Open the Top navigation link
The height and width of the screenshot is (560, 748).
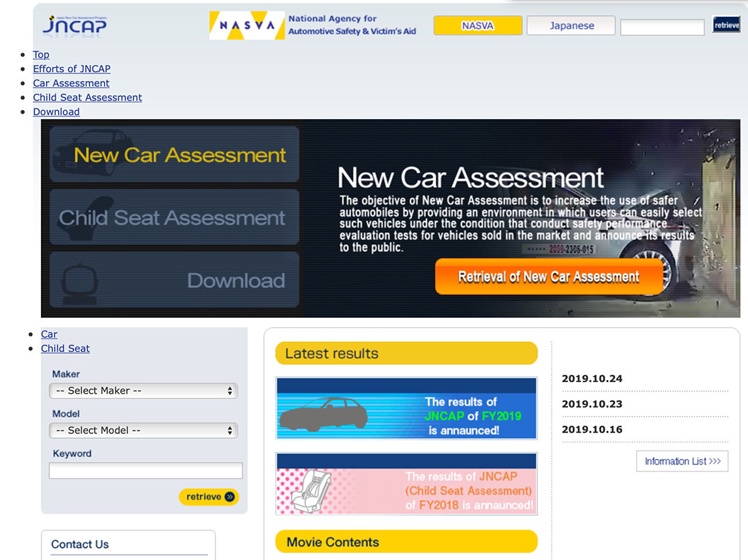point(41,55)
